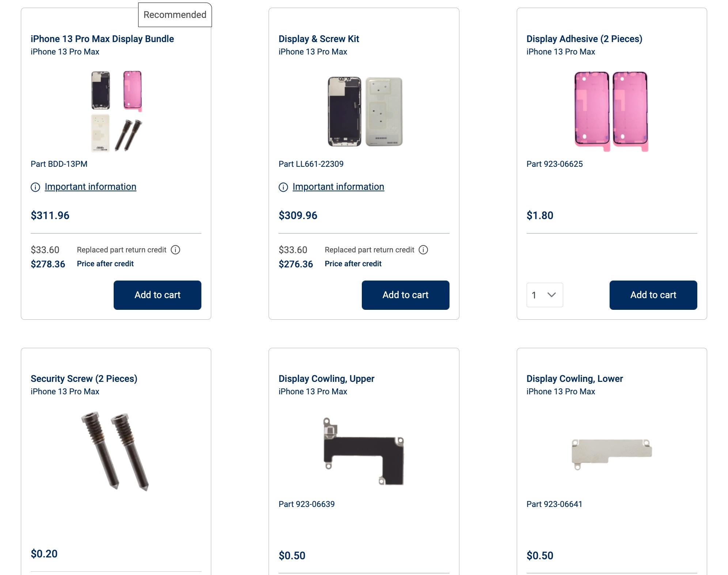
Task: Open the Display Cowling, Lower title
Action: (x=575, y=379)
